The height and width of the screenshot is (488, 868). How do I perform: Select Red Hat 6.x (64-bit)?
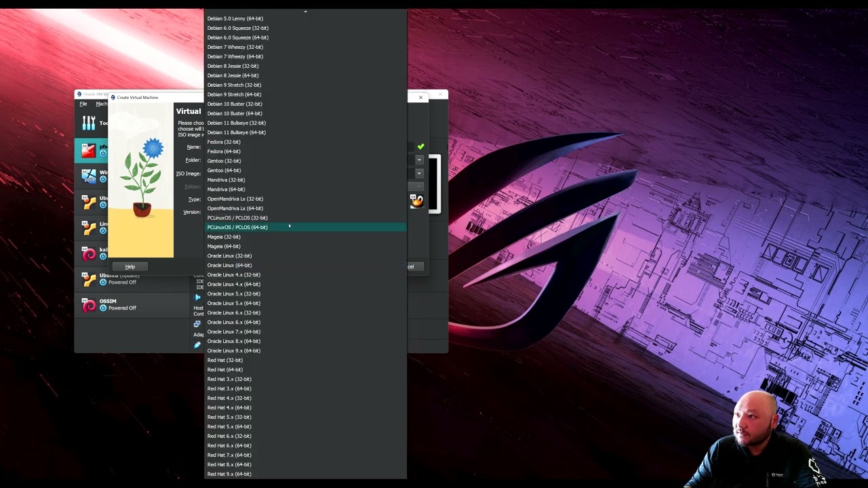click(305, 445)
